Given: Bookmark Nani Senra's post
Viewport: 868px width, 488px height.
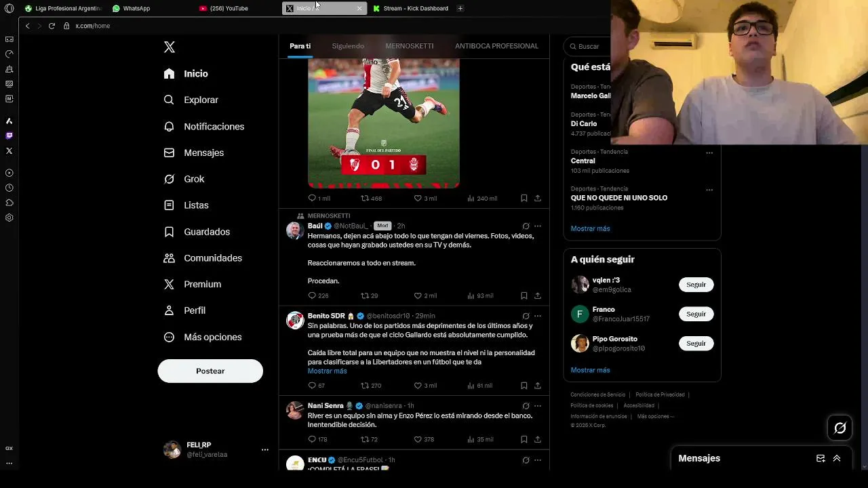Looking at the screenshot, I should pos(524,439).
